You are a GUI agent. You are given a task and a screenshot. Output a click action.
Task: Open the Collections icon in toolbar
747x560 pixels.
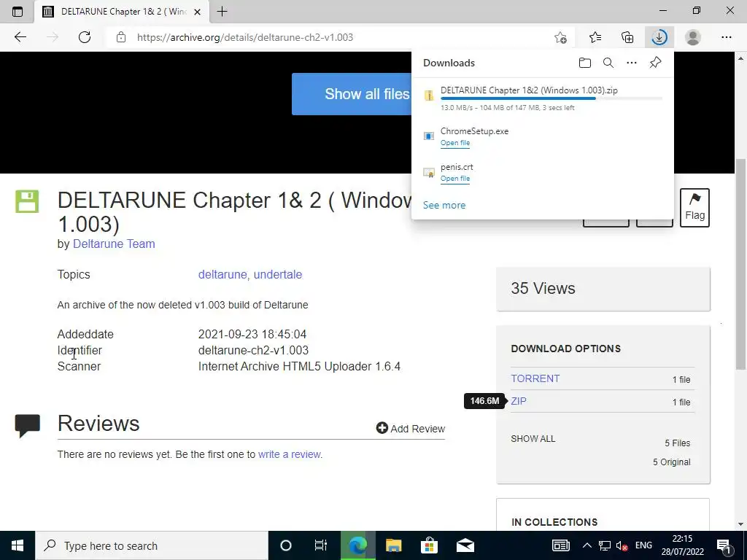pyautogui.click(x=627, y=37)
